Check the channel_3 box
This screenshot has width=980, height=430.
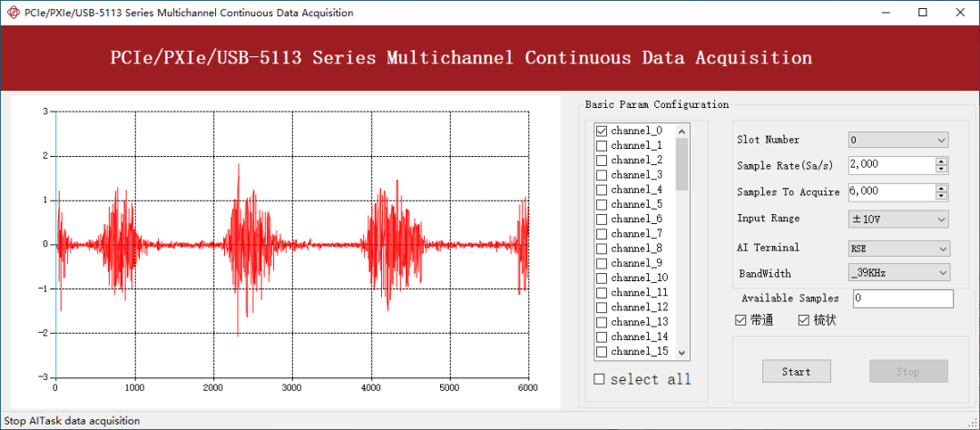602,175
